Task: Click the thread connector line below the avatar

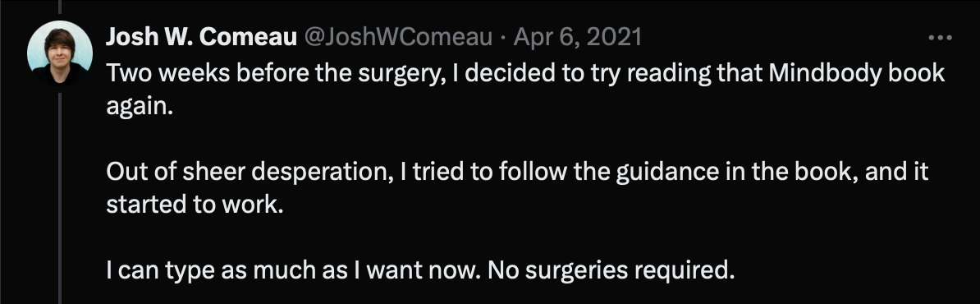Action: pos(60,198)
